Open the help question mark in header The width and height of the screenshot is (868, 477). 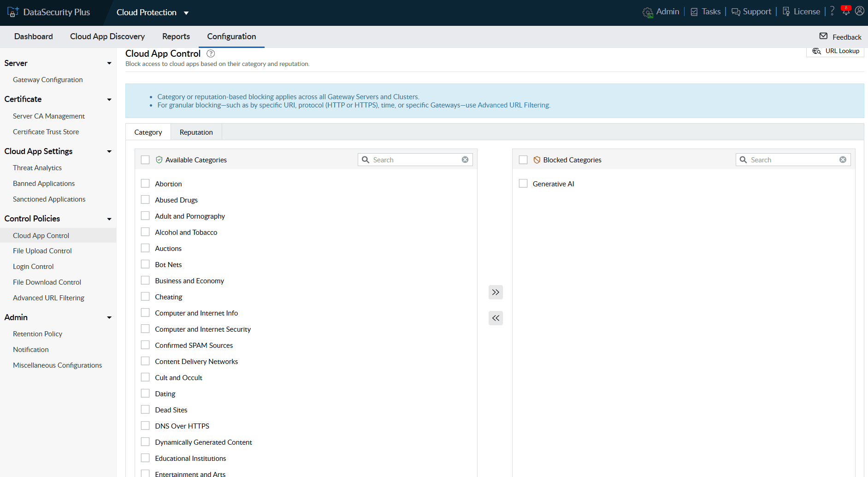point(832,11)
